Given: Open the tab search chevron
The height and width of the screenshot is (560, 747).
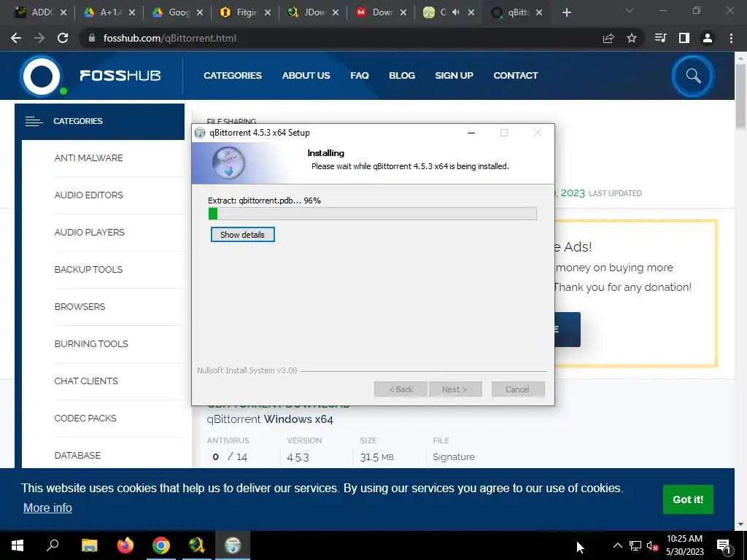Looking at the screenshot, I should 630,10.
